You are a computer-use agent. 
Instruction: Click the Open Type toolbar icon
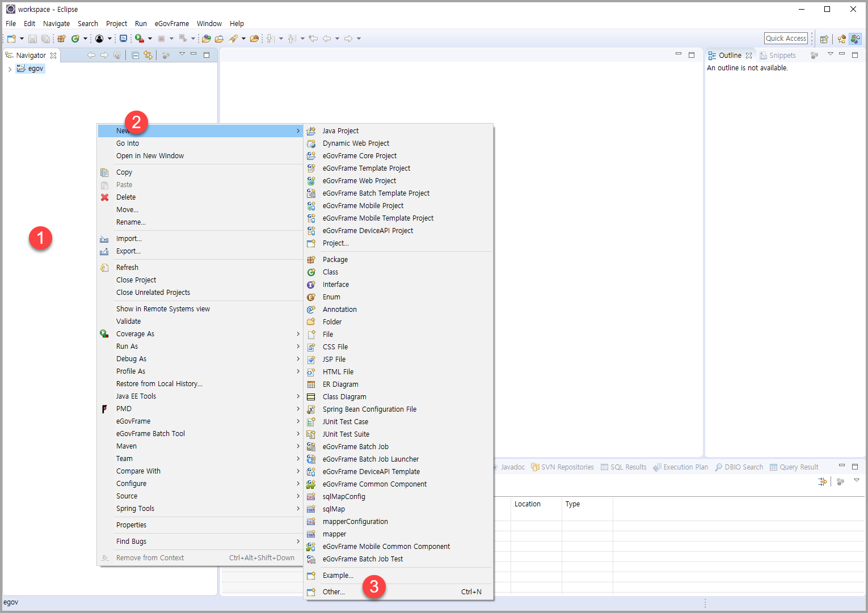pyautogui.click(x=207, y=39)
